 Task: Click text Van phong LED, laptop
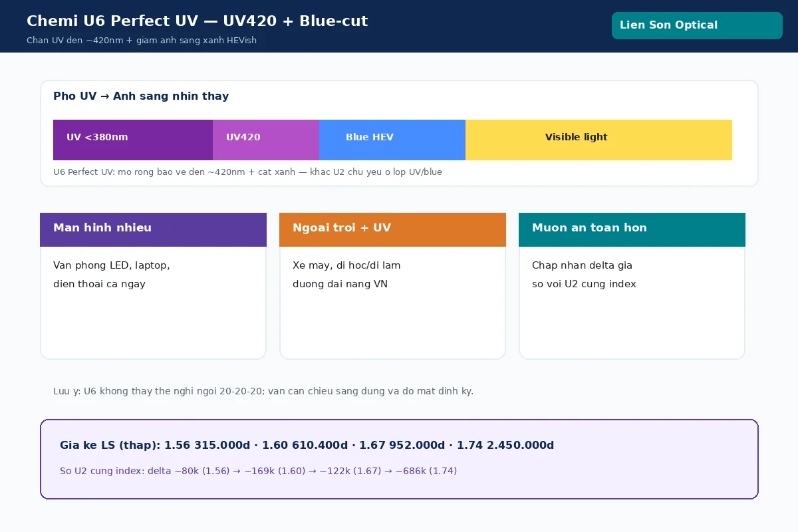(x=112, y=265)
